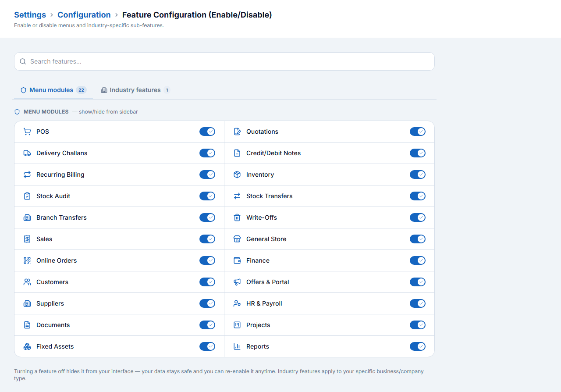Turn off the Inventory module switch
561x392 pixels.
pos(418,175)
